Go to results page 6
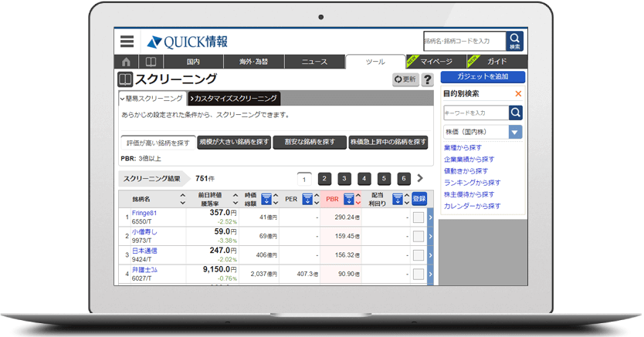Viewport: 644px width, 337px height. tap(404, 178)
